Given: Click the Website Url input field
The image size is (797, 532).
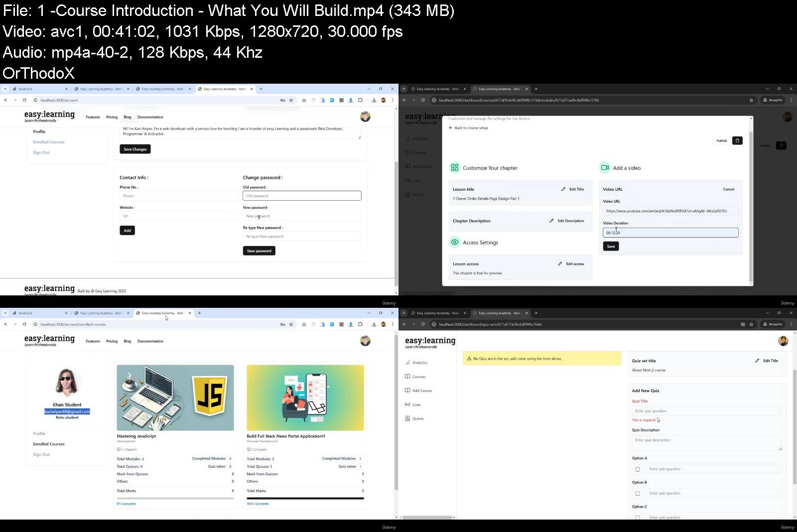Looking at the screenshot, I should tap(178, 216).
